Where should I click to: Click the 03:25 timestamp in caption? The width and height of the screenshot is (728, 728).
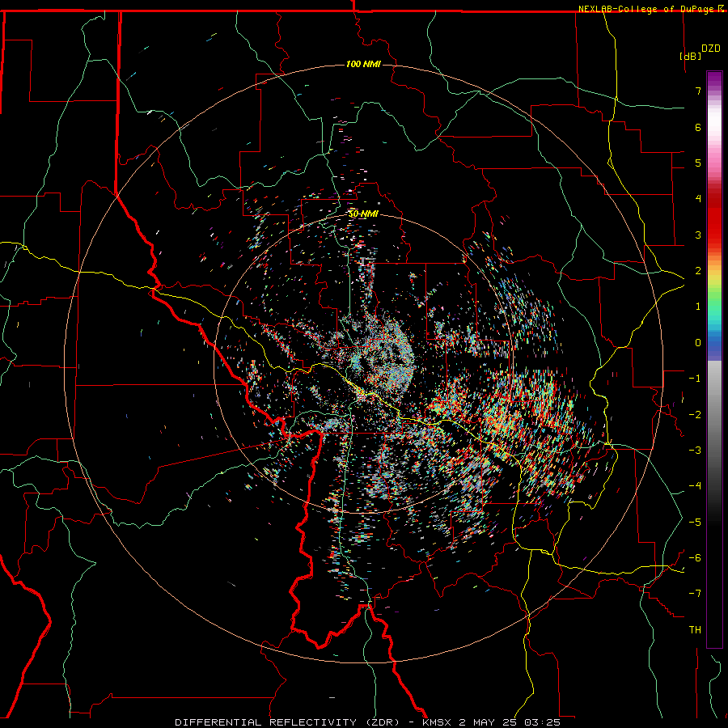coord(542,722)
